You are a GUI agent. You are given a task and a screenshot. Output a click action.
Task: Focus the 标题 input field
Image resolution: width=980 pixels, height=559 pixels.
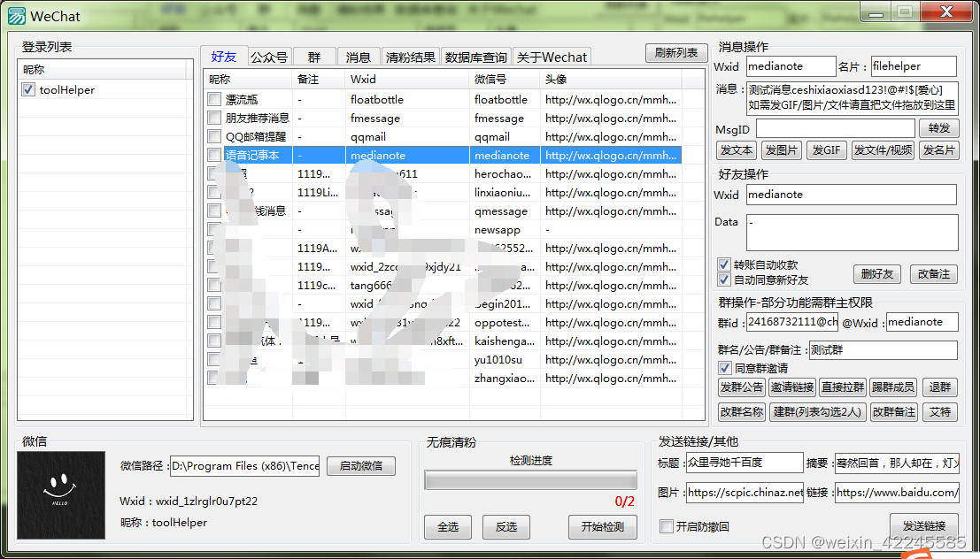tap(745, 463)
